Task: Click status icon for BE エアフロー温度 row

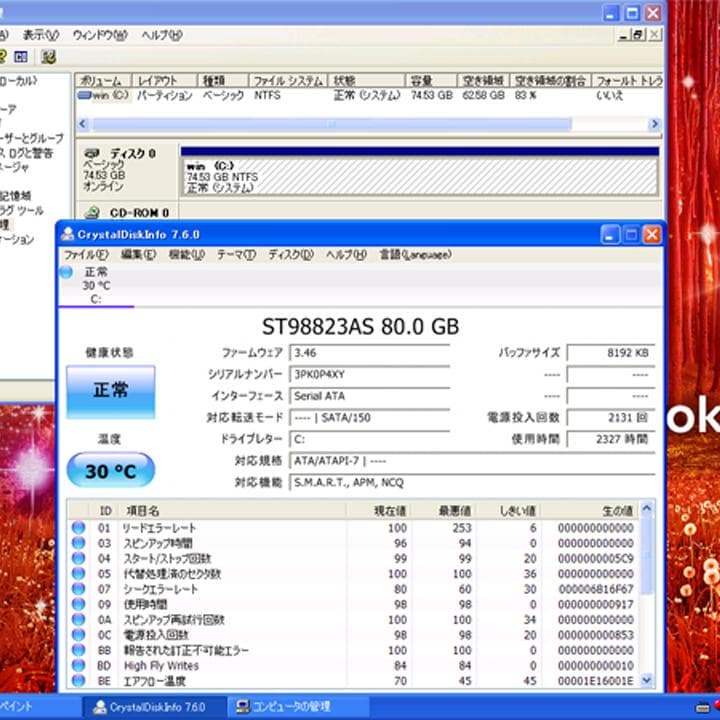Action: 79,681
